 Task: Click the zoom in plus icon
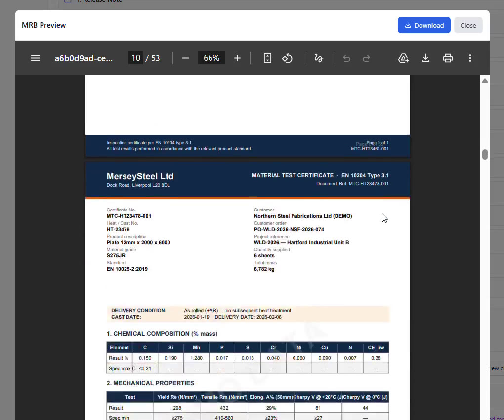coord(237,58)
